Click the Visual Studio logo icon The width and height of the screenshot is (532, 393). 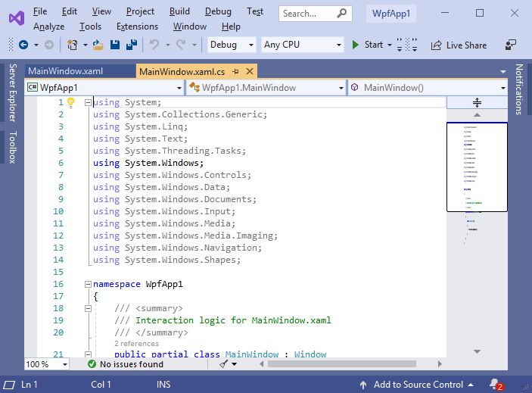[x=17, y=18]
